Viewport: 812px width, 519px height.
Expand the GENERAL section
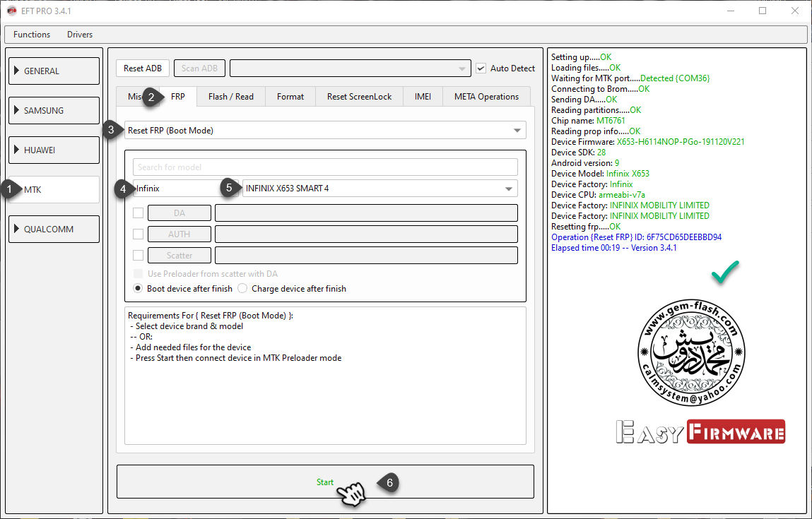click(x=54, y=71)
